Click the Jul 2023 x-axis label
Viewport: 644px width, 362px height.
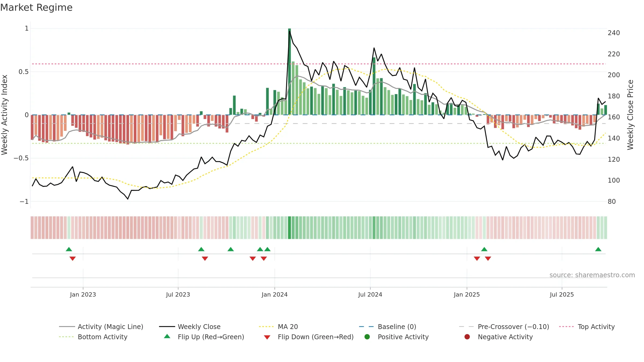[x=178, y=294]
